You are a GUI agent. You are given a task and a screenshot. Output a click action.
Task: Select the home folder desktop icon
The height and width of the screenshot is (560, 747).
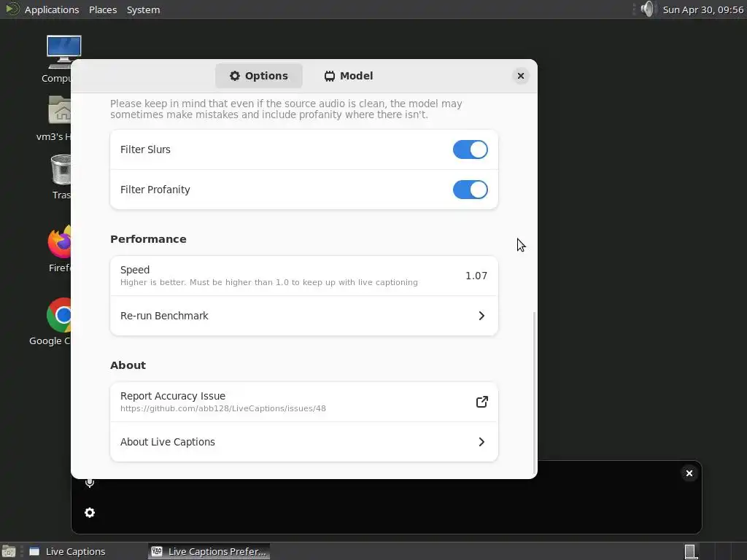click(x=60, y=118)
